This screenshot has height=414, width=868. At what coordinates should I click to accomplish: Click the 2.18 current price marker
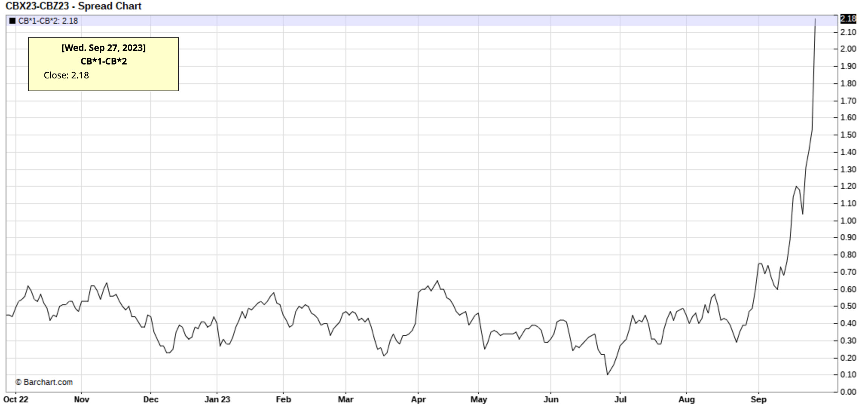(848, 19)
